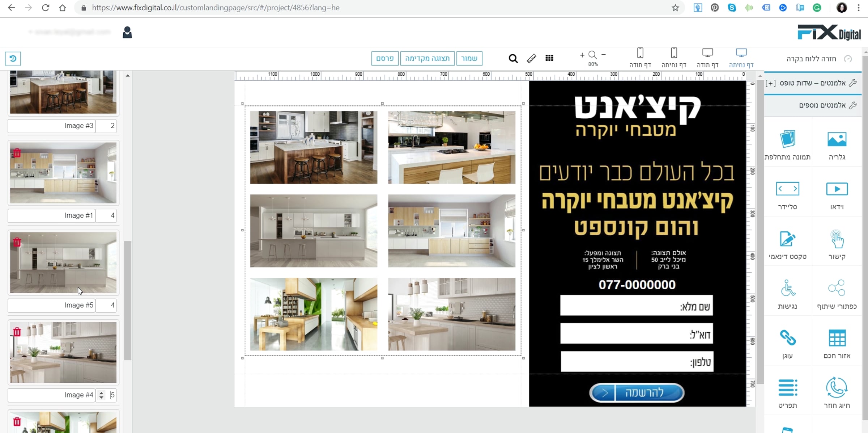
Task: Add a Menu element (תפריט)
Action: pos(788,394)
